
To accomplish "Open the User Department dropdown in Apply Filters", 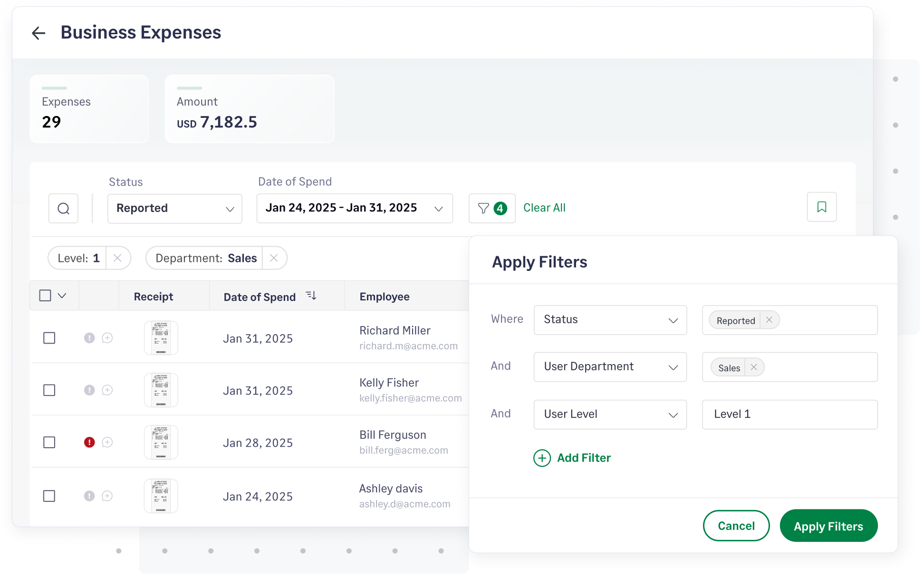I will tap(610, 367).
